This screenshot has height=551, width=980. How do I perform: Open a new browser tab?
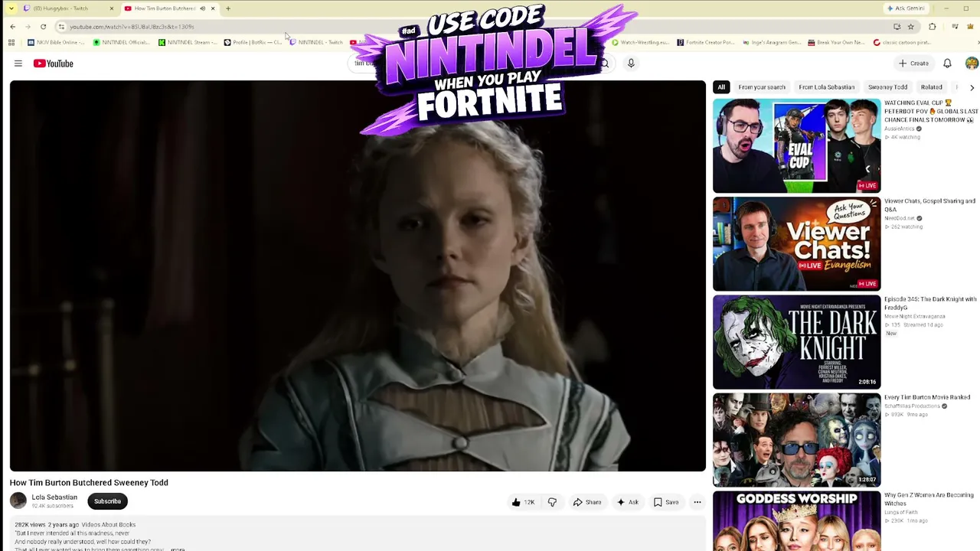point(228,8)
